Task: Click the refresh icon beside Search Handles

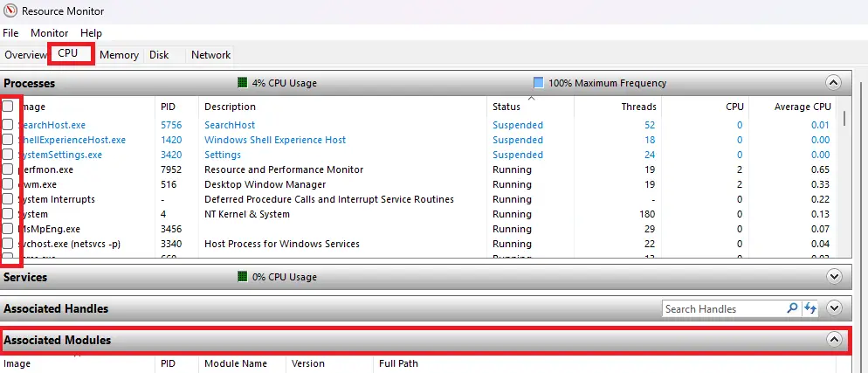Action: click(x=810, y=308)
